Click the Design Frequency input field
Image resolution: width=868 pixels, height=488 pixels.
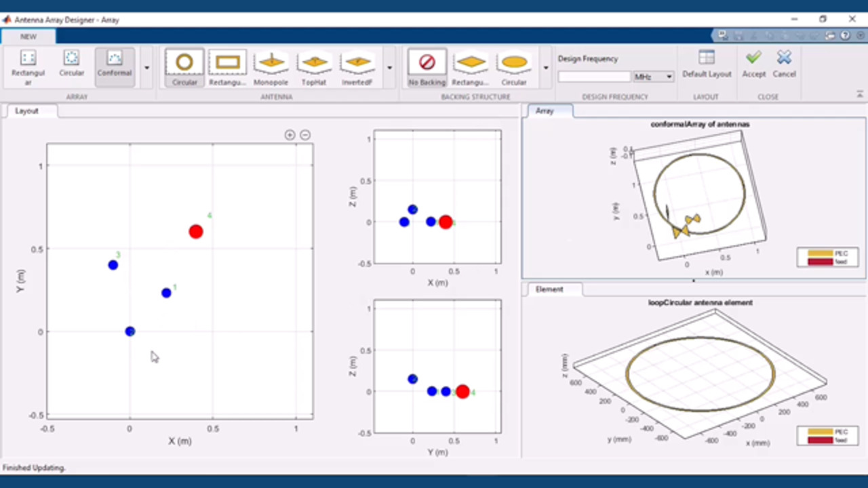pos(594,77)
